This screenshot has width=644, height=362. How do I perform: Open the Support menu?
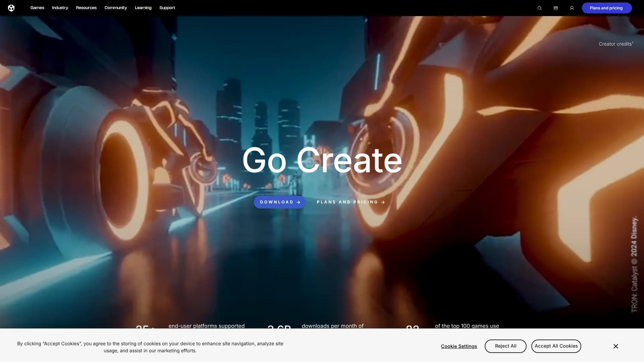coord(167,8)
